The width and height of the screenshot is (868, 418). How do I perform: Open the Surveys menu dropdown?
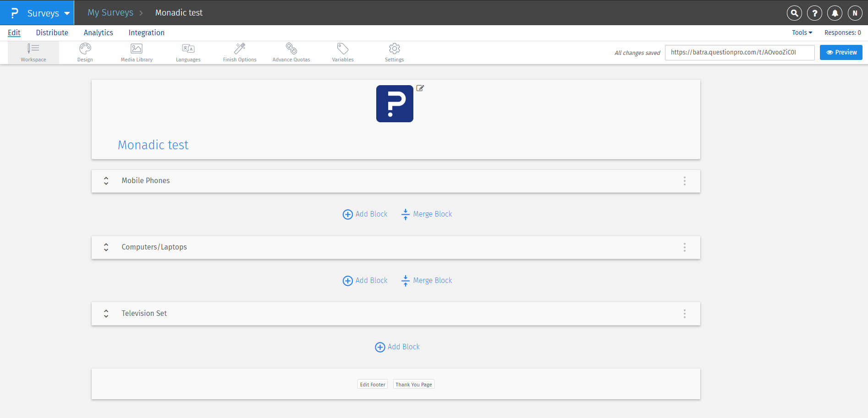coord(44,13)
